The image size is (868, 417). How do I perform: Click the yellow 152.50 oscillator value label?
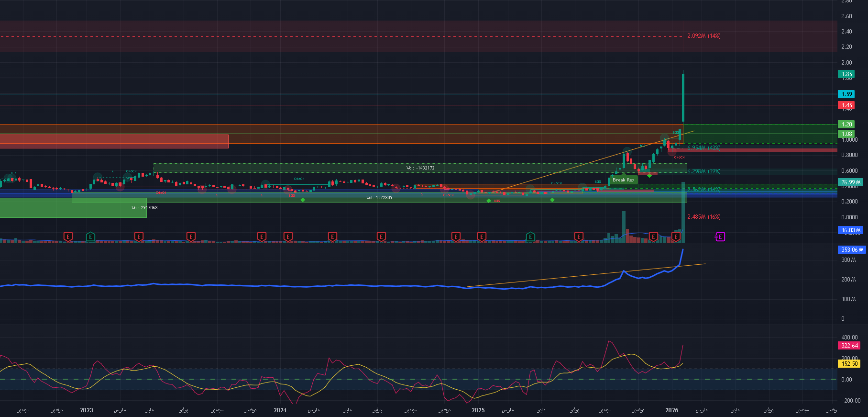[849, 364]
